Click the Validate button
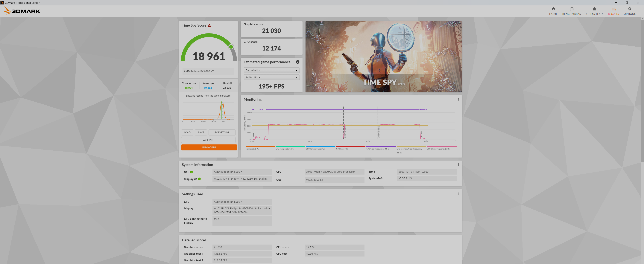 coord(208,140)
